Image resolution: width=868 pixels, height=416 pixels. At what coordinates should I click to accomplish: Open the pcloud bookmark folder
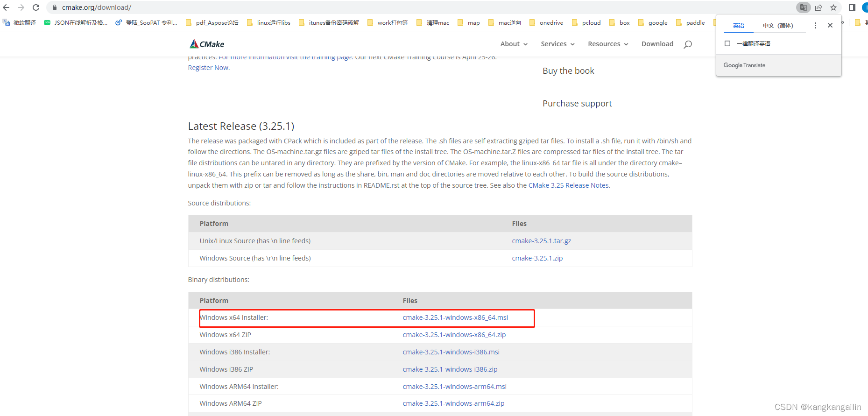click(586, 22)
